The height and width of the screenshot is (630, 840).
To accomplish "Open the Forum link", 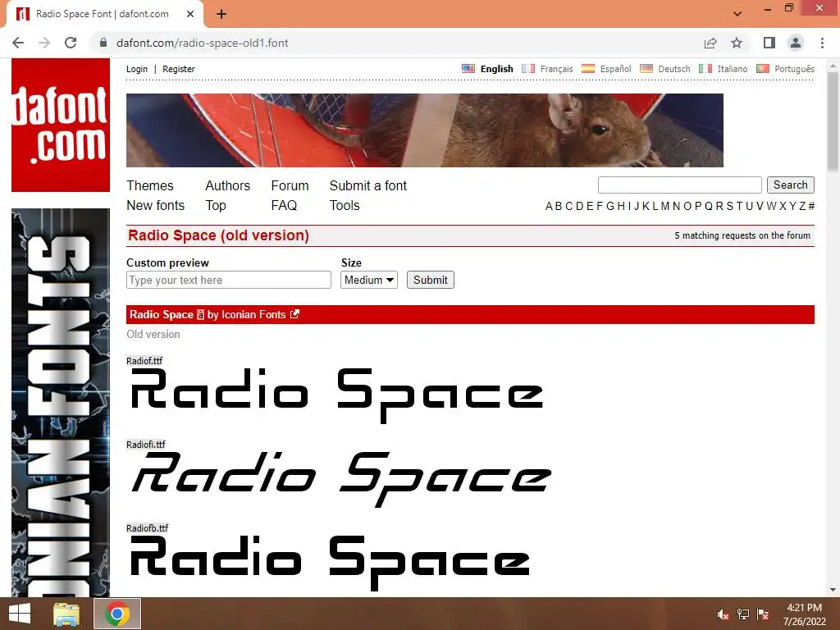I will click(x=290, y=186).
